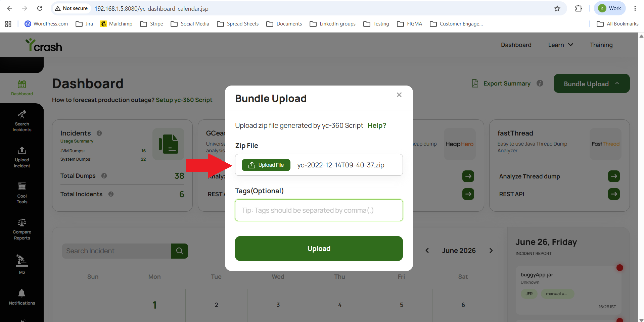
Task: Click the Tags optional input field
Action: click(319, 210)
